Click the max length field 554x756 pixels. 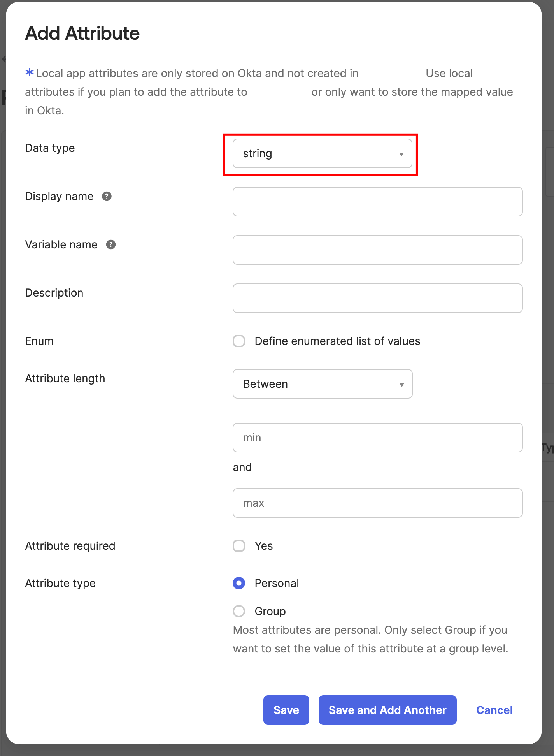tap(377, 503)
